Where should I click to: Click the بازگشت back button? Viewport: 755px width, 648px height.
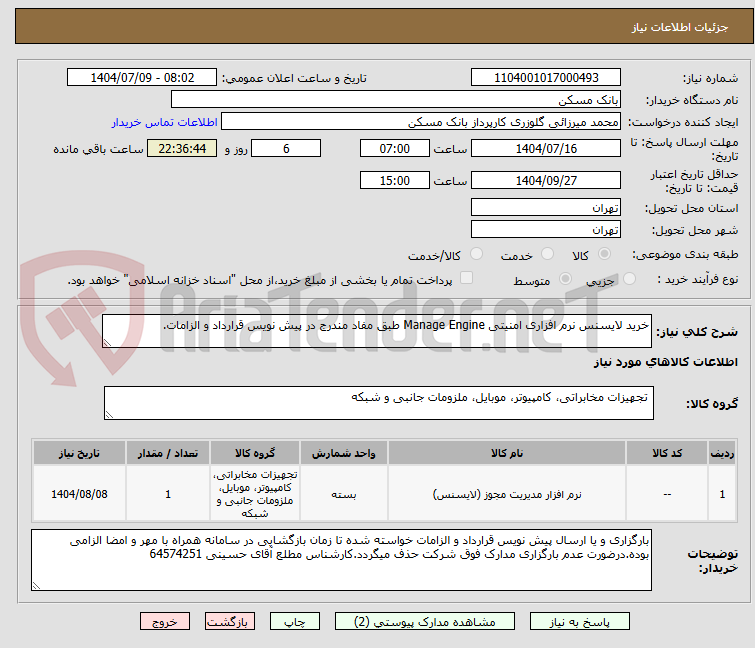pos(230,622)
